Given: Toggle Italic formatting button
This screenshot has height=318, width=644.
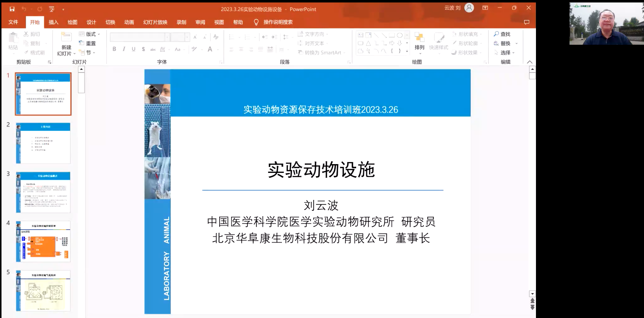Looking at the screenshot, I should pos(124,49).
